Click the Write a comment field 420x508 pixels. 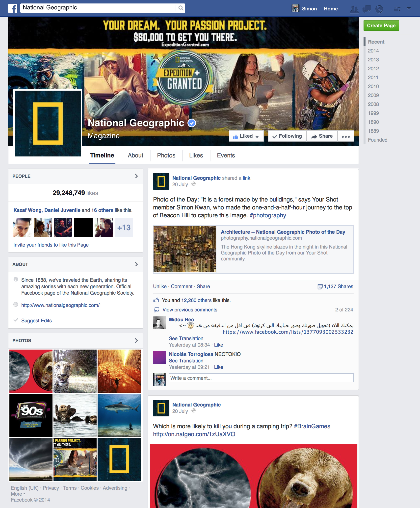point(261,378)
